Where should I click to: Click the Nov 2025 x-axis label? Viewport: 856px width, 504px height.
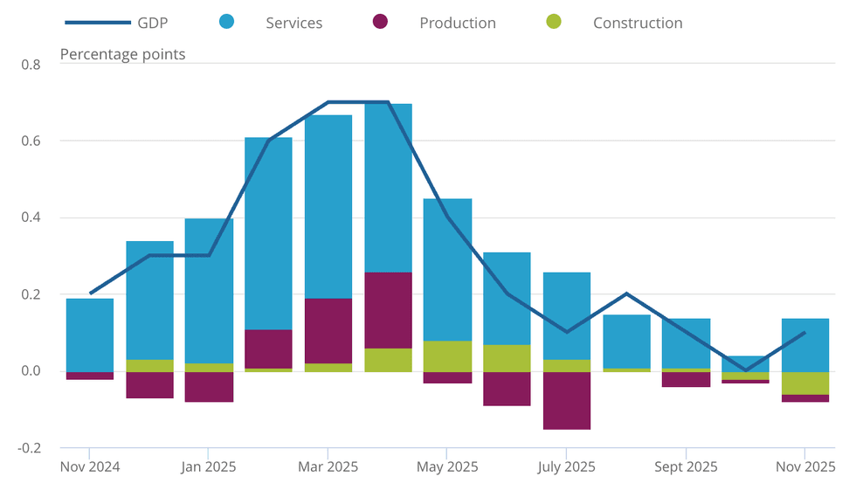(804, 466)
